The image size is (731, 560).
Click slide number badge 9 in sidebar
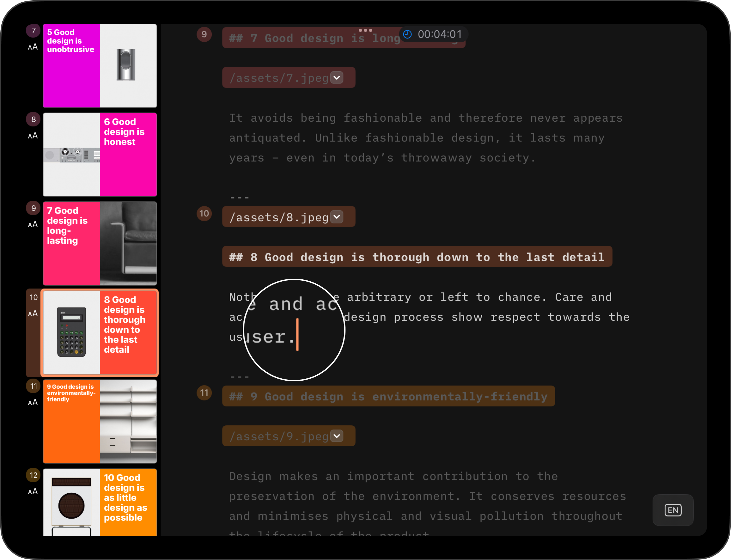pos(33,208)
